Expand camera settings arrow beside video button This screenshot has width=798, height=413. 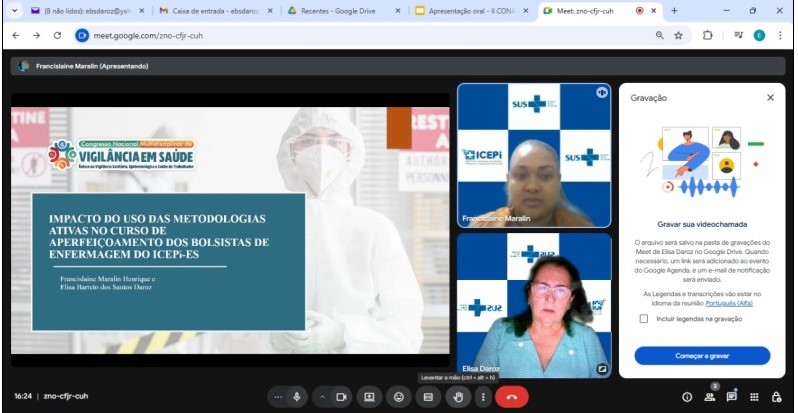click(x=323, y=397)
